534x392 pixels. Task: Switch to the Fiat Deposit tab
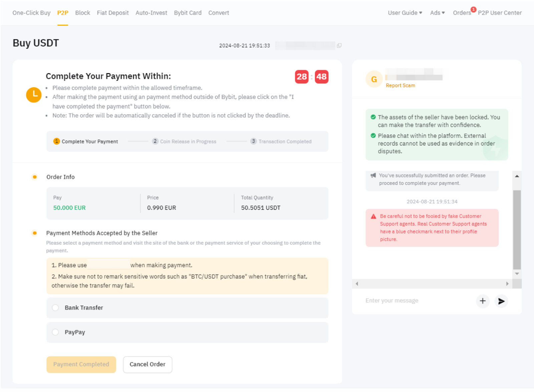(x=112, y=13)
